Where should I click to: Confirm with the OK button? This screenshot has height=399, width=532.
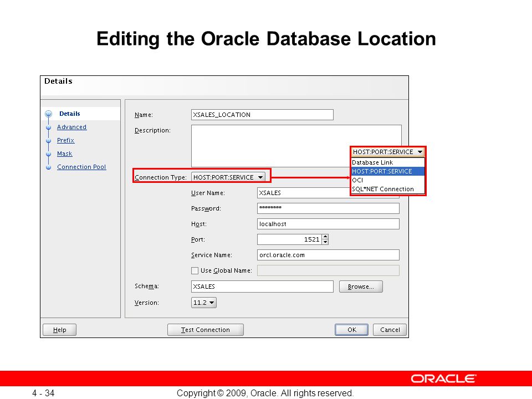(x=352, y=330)
